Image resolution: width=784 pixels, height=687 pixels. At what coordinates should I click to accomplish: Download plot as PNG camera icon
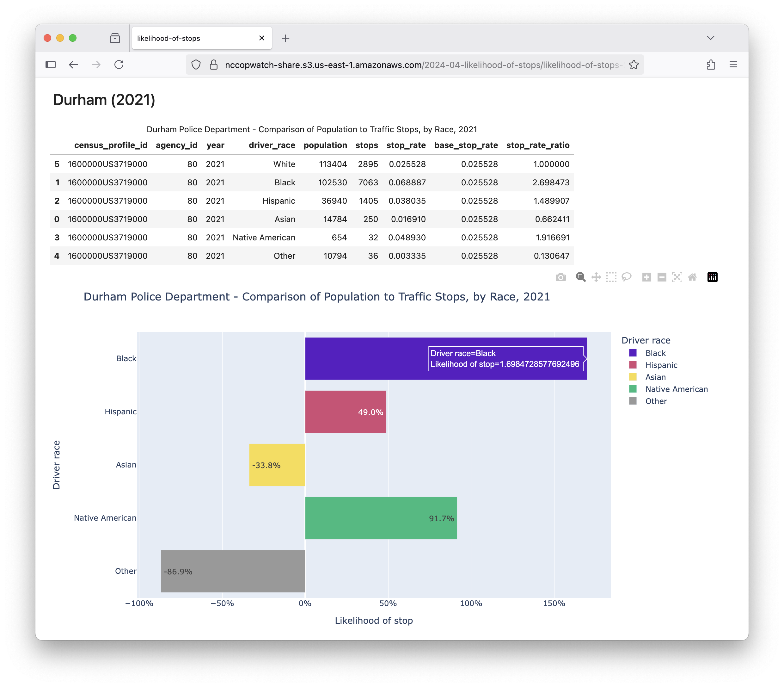point(560,277)
